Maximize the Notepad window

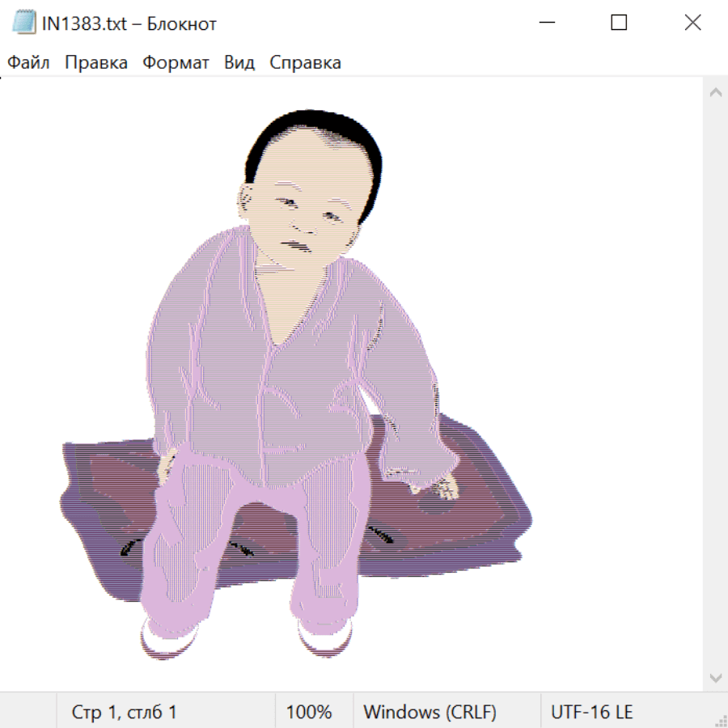click(619, 23)
